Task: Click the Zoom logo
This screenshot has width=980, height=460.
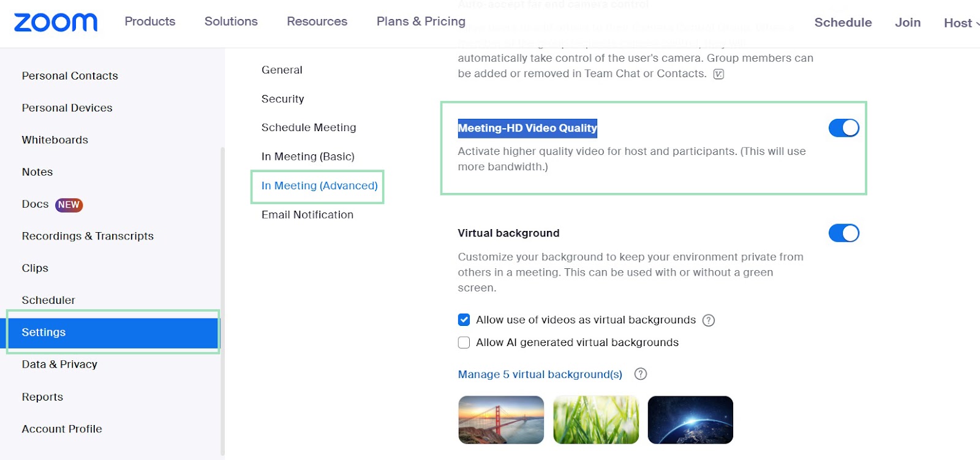Action: tap(56, 22)
